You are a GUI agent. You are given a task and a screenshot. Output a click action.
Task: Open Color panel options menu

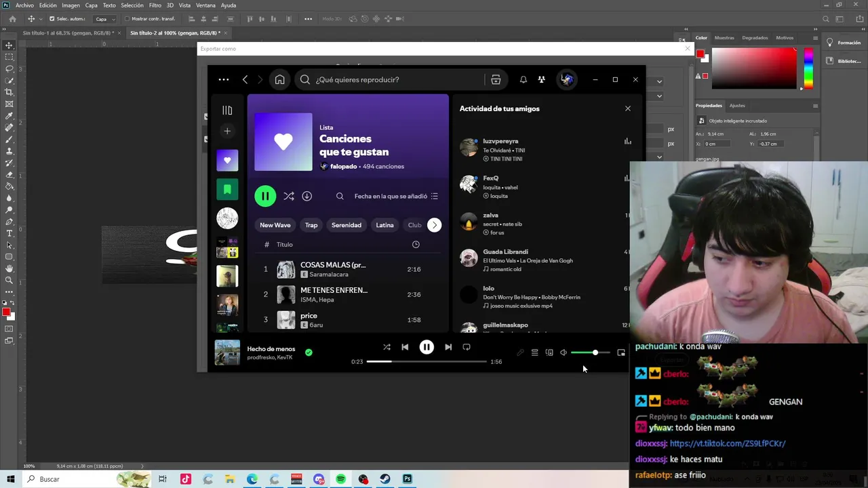pyautogui.click(x=815, y=38)
